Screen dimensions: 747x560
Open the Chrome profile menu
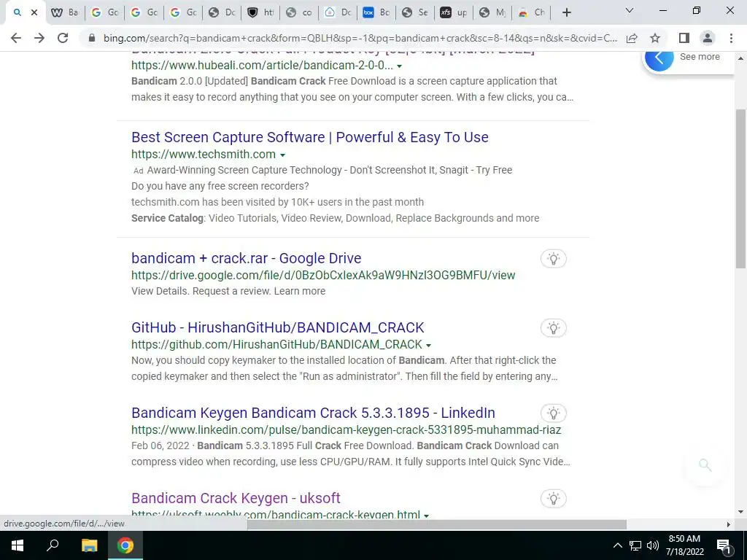[x=708, y=38]
